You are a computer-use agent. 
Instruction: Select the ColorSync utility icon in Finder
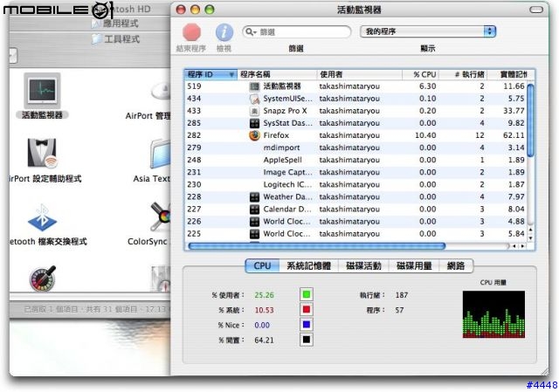tap(161, 217)
